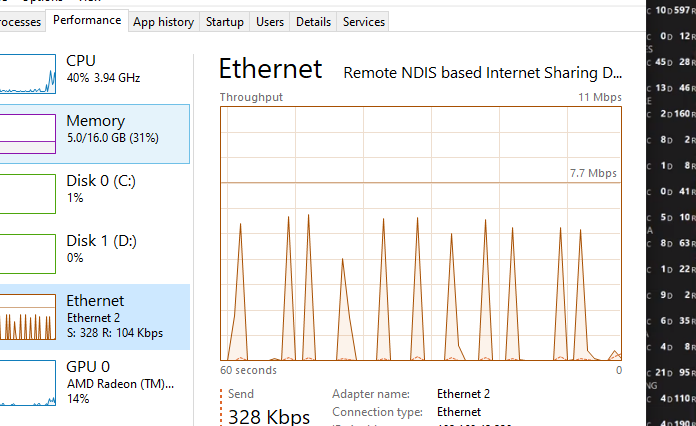The width and height of the screenshot is (696, 426).
Task: Select the Performance tab
Action: click(x=87, y=20)
